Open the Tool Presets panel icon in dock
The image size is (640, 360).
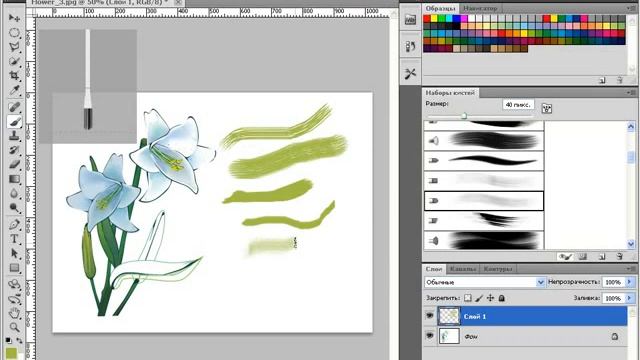[410, 73]
